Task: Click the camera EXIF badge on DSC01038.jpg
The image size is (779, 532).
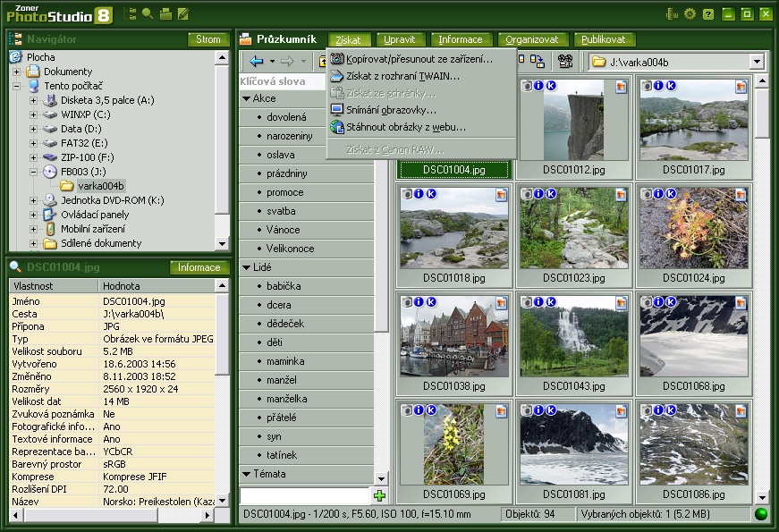Action: [406, 302]
